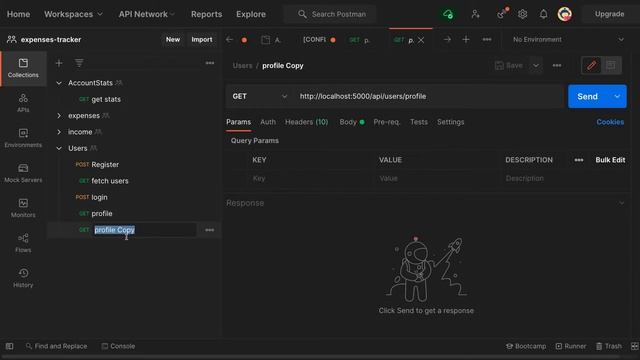Collapse the Users collection
640x360 pixels.
(59, 149)
